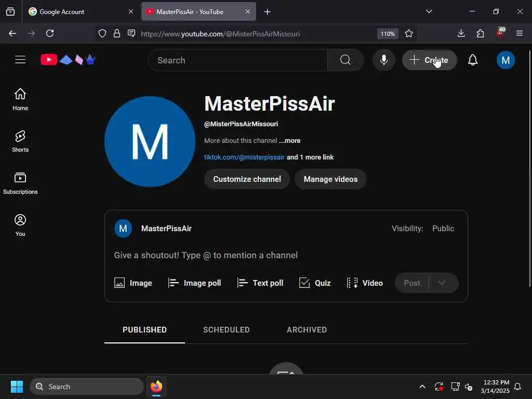The height and width of the screenshot is (399, 532).
Task: Open the extensions puzzle icon
Action: tap(480, 33)
